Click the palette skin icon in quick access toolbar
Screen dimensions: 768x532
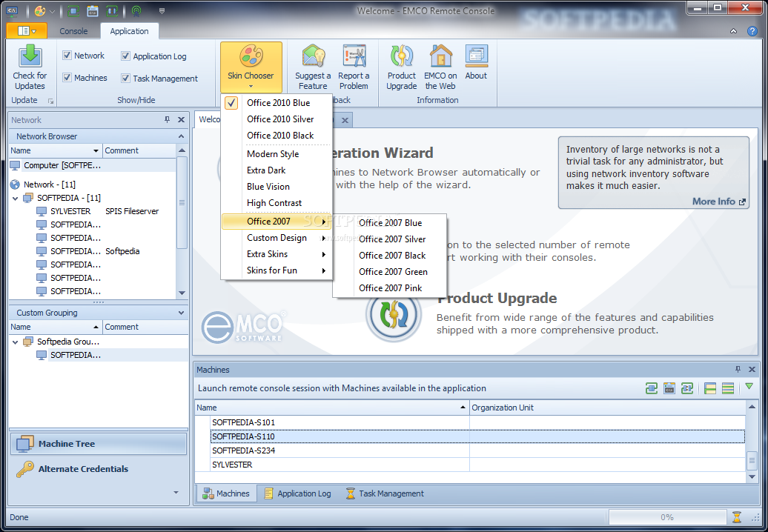pyautogui.click(x=40, y=10)
